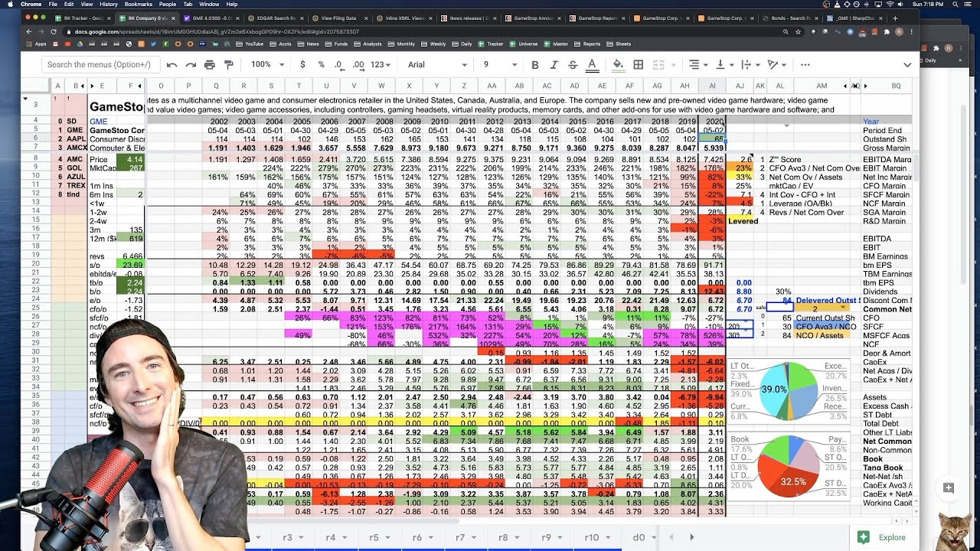
Task: Select column header AA
Action: click(x=492, y=86)
